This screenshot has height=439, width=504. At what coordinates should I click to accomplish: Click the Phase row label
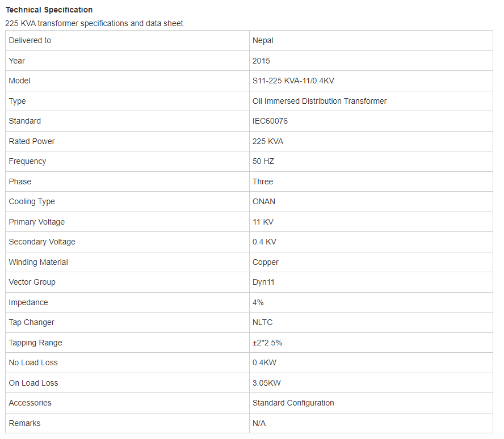[x=20, y=181]
